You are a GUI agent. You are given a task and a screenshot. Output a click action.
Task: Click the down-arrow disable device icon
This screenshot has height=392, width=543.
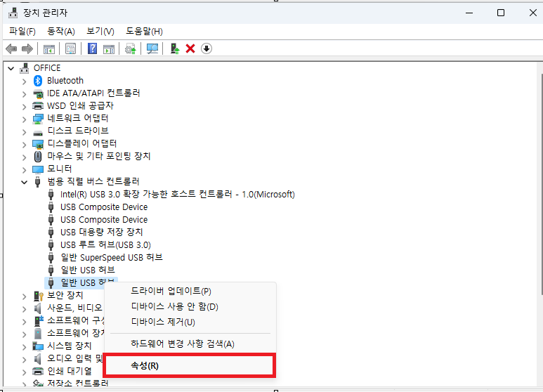(207, 49)
